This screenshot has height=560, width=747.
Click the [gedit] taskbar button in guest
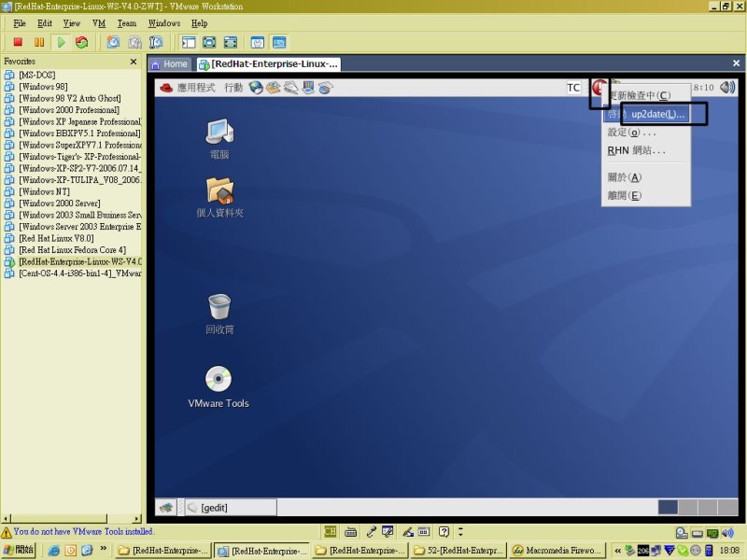point(231,508)
